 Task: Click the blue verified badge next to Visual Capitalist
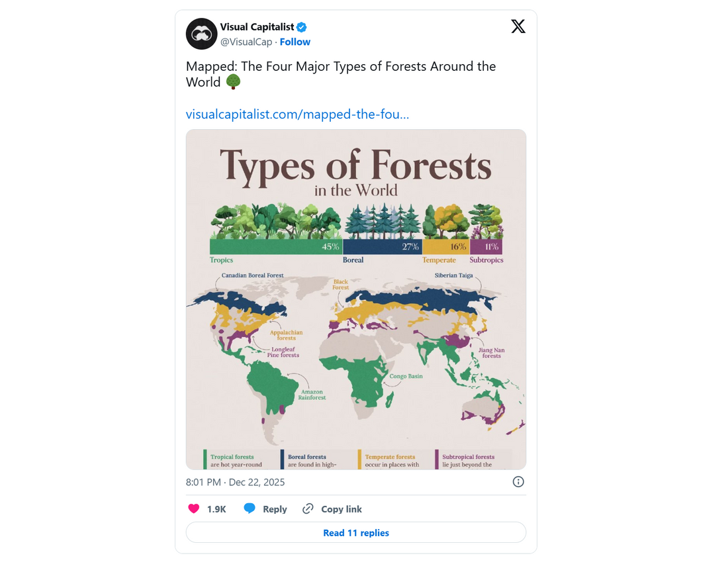(x=302, y=26)
